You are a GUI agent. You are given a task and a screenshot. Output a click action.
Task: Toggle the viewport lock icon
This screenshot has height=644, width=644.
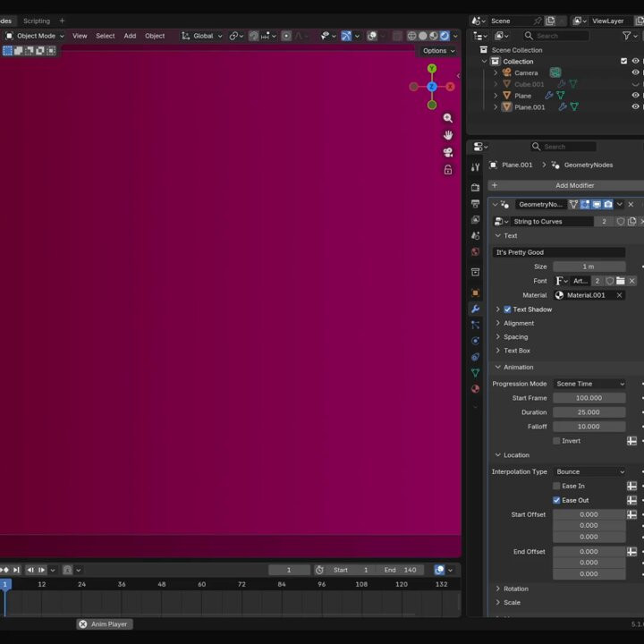click(448, 169)
